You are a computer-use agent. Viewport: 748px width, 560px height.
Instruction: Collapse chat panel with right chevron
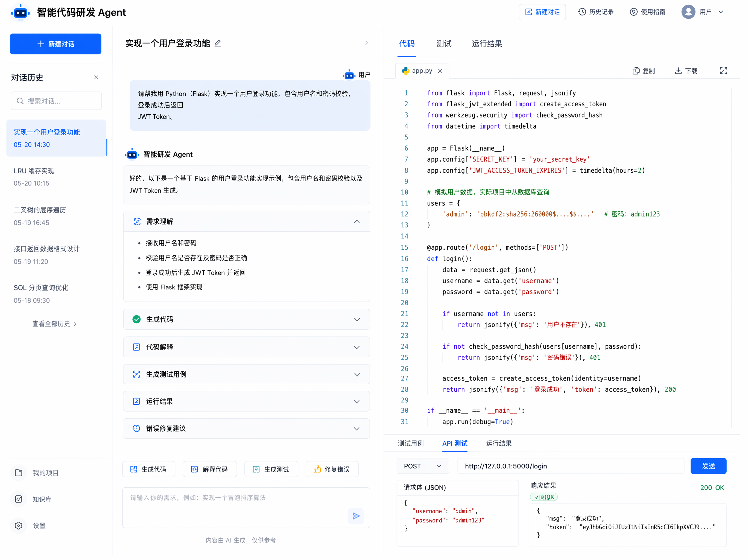click(367, 43)
